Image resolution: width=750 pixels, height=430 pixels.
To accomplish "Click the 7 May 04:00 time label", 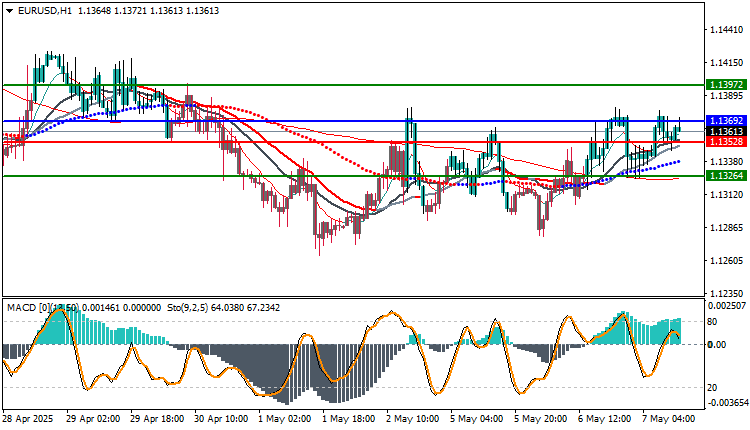I will (x=669, y=419).
